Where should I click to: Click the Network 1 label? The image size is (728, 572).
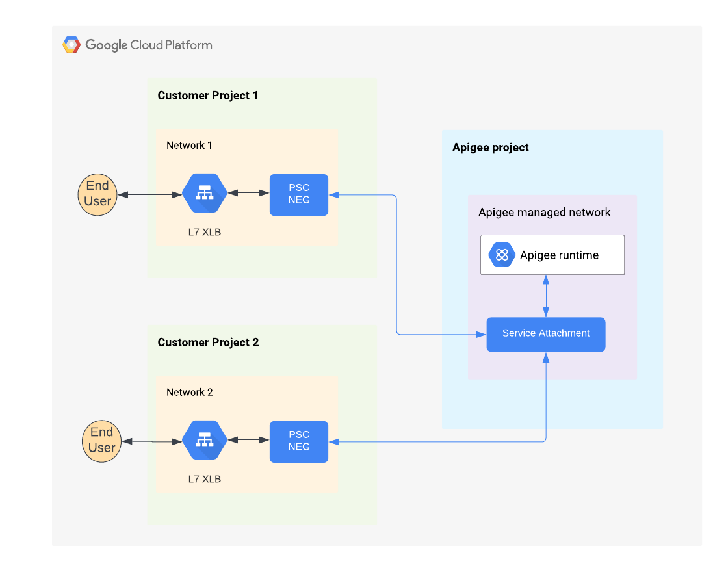point(189,146)
